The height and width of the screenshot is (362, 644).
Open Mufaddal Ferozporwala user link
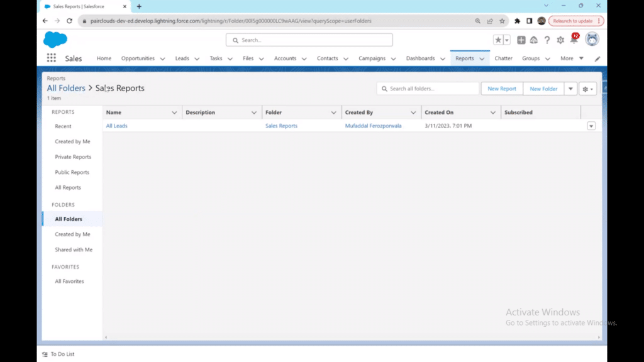tap(374, 126)
